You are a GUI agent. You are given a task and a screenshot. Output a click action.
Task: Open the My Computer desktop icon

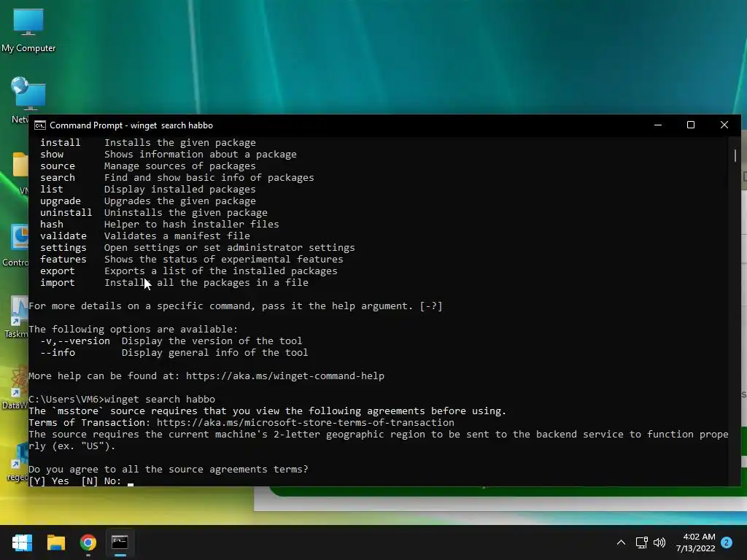click(28, 29)
